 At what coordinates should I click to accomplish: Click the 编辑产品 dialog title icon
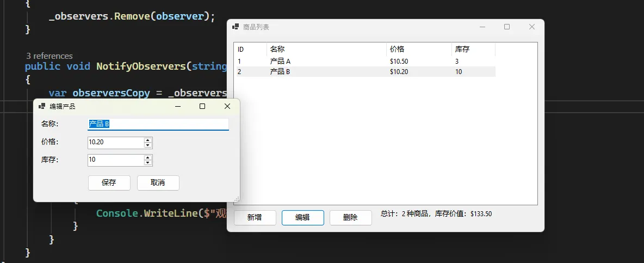tap(42, 106)
